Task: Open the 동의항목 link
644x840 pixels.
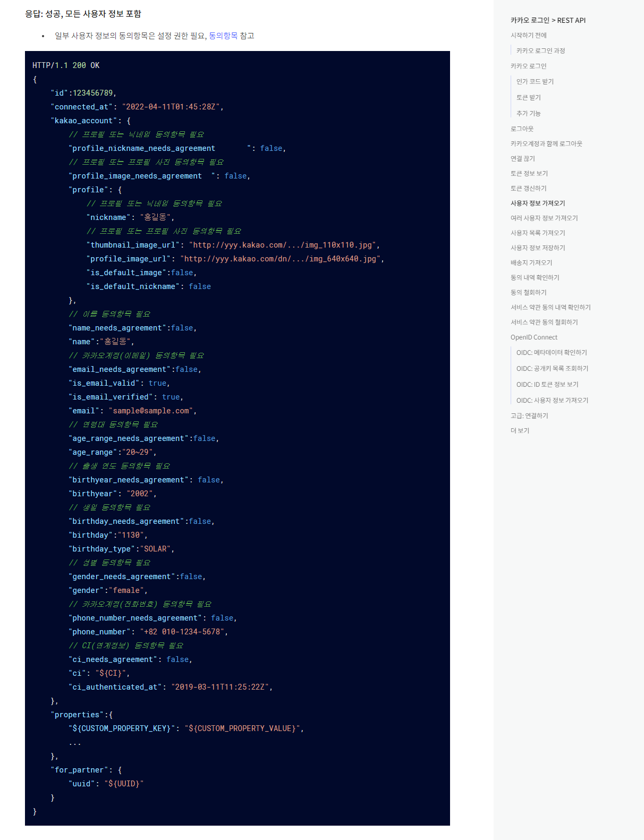Action: 223,36
